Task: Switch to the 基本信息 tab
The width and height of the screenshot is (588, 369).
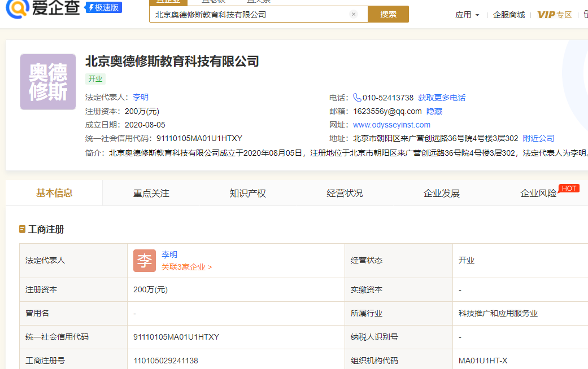Action: click(x=54, y=193)
